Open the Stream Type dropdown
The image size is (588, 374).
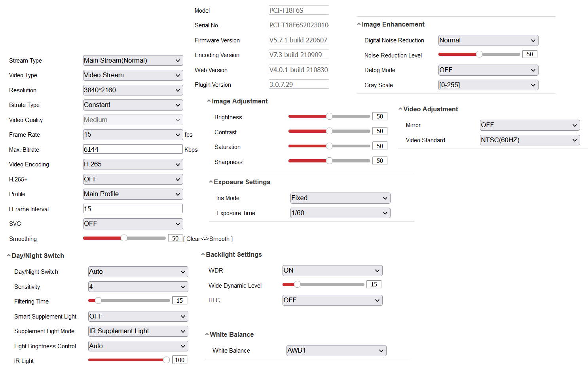[x=133, y=61]
